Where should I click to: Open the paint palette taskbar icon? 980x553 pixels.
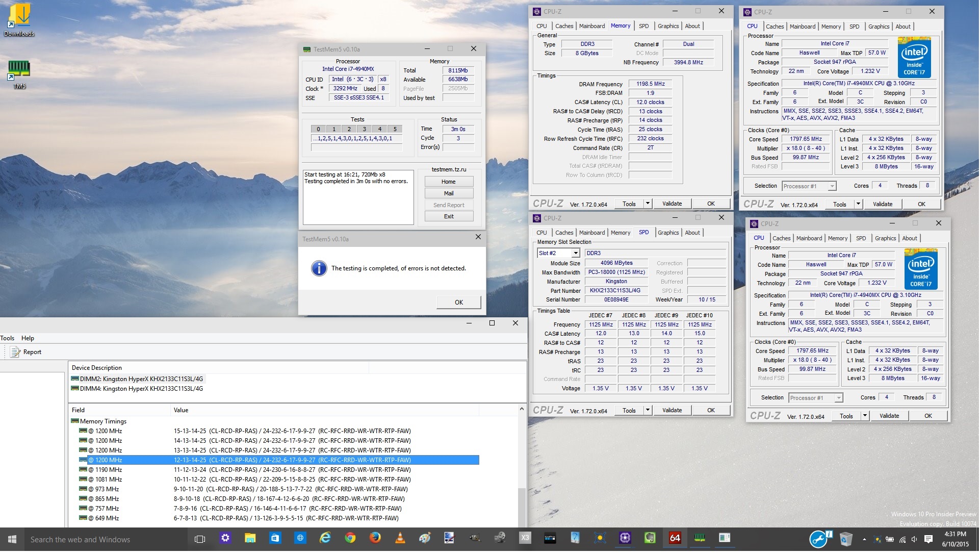point(425,539)
